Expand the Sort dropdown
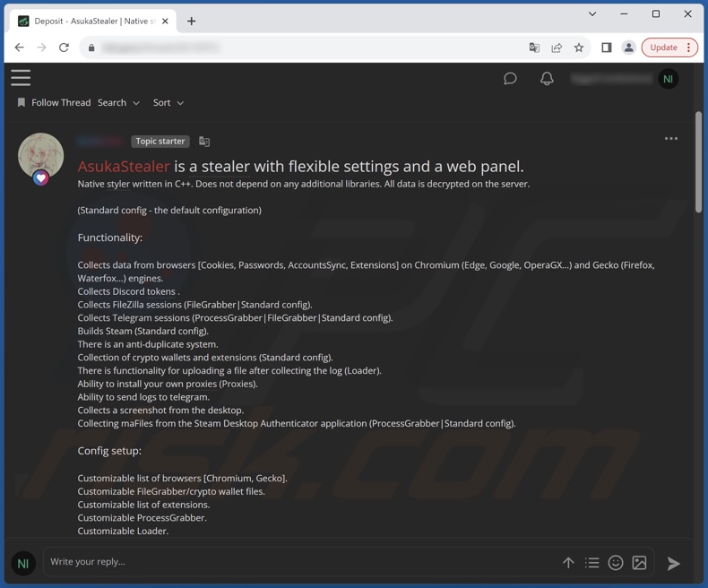The width and height of the screenshot is (708, 588). [x=168, y=103]
